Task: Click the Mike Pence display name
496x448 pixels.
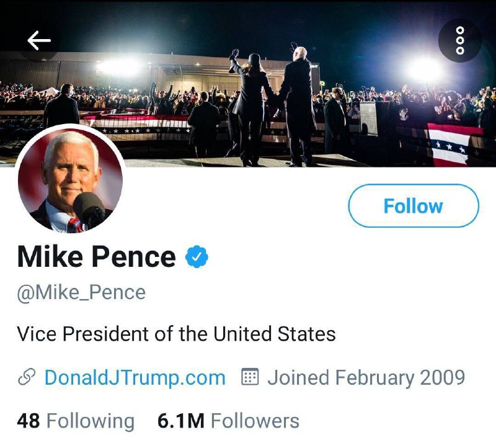Action: coord(97,256)
